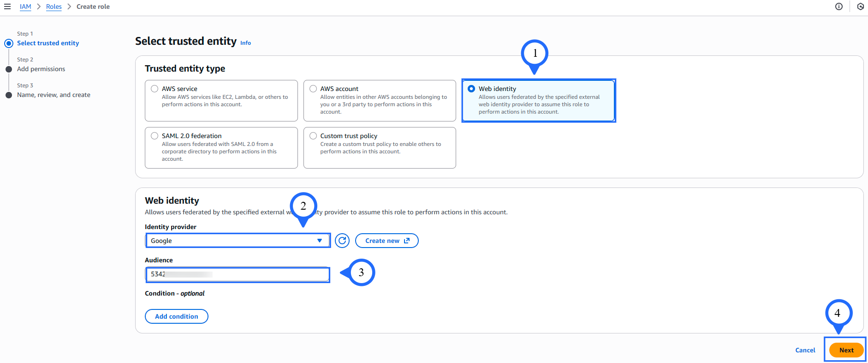Click the info circle icon in header
Viewport: 868px width, 363px height.
click(x=838, y=6)
